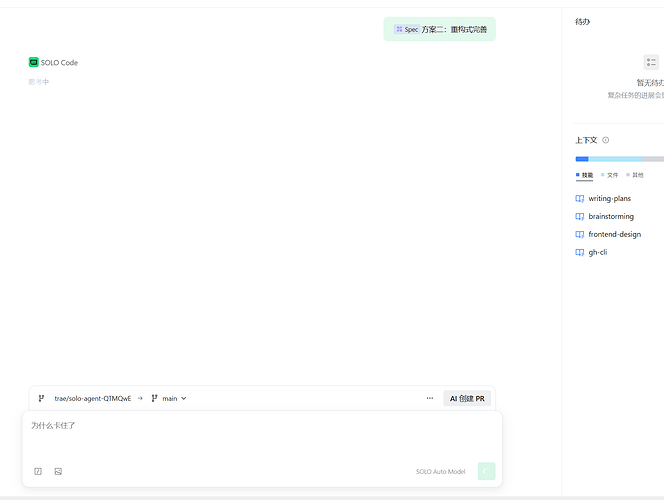This screenshot has height=500, width=664.
Task: Click the 待办 panel heading
Action: click(x=582, y=22)
